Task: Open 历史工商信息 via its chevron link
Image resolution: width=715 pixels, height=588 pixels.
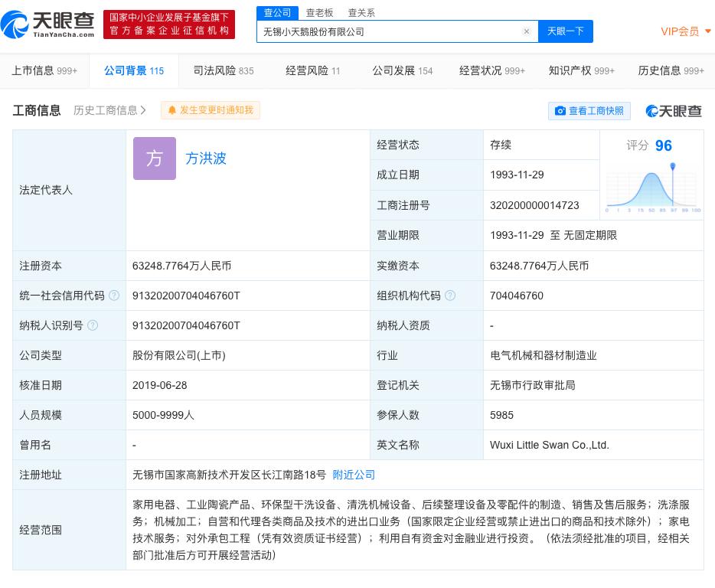Action: click(x=110, y=110)
